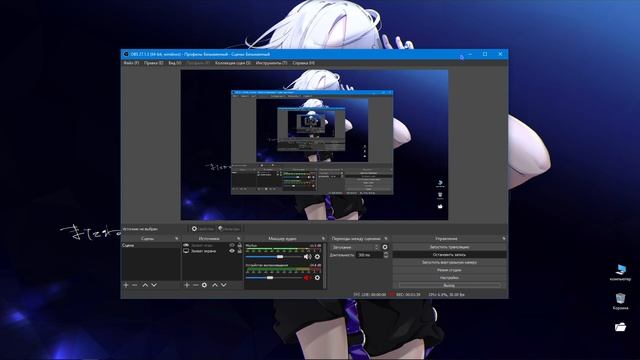Screen dimensions: 640x360
Task: Open the Инструменты menu
Action: point(271,63)
